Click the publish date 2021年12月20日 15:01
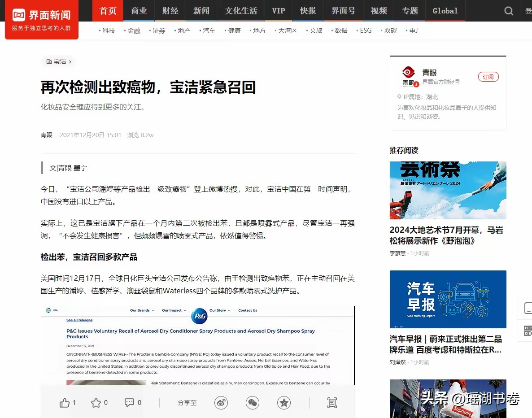The height and width of the screenshot is (418, 532). [90, 135]
